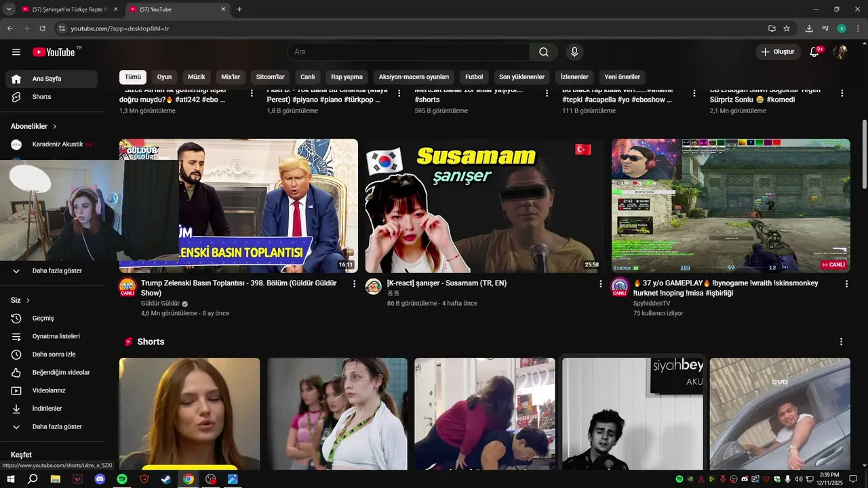Bookmark this page with star icon
868x488 pixels.
pos(787,28)
